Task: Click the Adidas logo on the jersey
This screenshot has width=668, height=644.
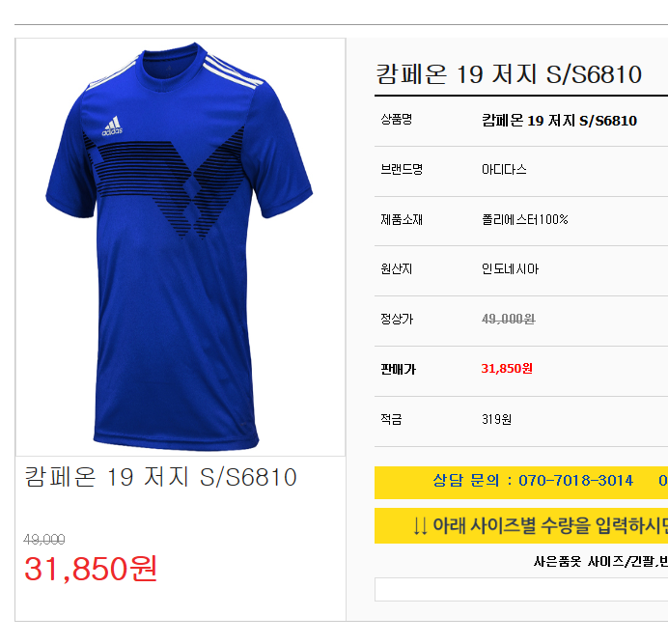Action: (x=112, y=126)
